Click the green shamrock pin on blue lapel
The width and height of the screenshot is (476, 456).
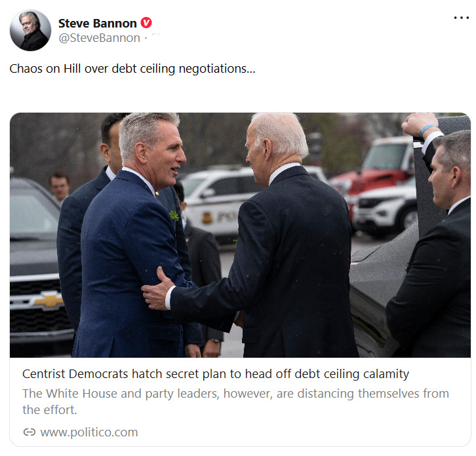(174, 216)
